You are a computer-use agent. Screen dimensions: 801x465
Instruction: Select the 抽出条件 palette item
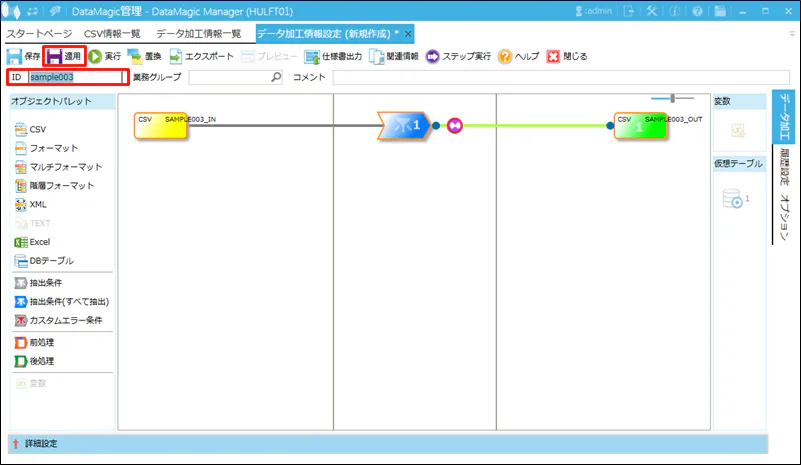click(38, 283)
